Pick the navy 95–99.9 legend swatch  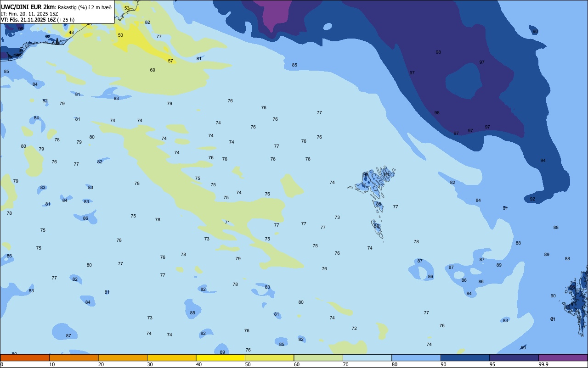tap(514, 357)
